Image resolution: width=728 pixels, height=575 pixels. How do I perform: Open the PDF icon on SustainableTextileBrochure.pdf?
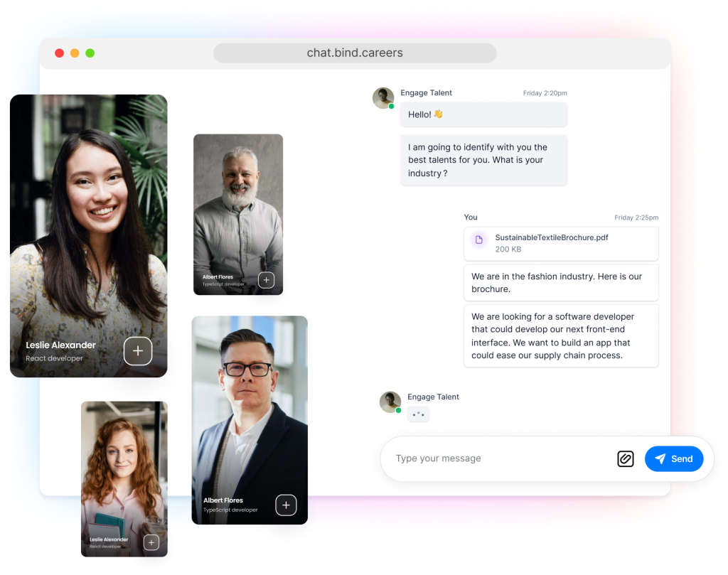click(479, 242)
